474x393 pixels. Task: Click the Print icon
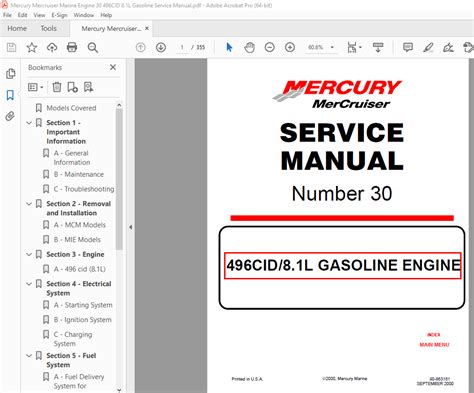[72, 48]
